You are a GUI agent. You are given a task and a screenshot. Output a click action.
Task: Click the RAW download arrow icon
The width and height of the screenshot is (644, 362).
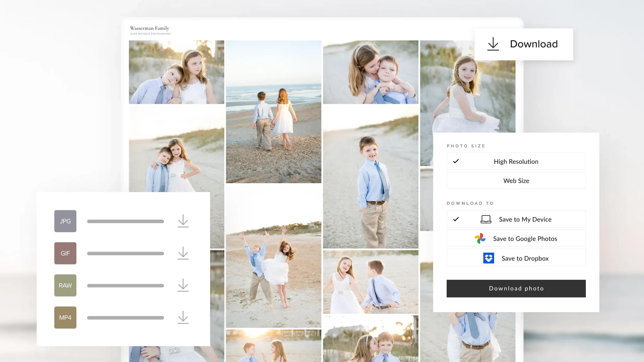pos(183,285)
